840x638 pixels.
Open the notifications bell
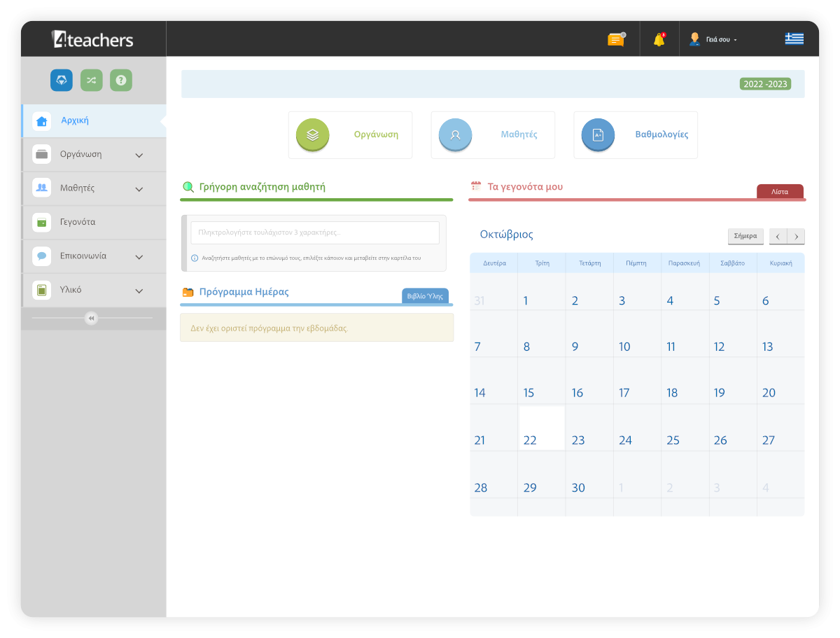[659, 40]
